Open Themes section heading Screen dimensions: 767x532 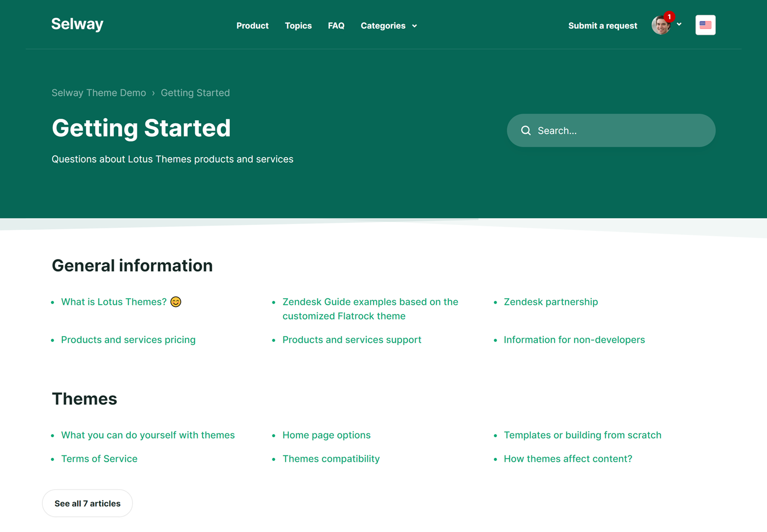pos(85,399)
